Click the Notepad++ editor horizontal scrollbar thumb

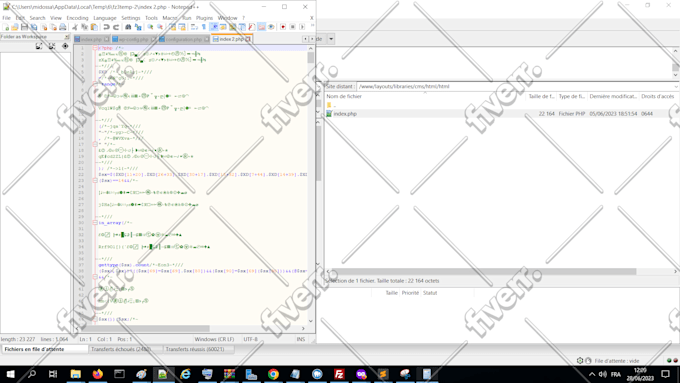pyautogui.click(x=145, y=328)
